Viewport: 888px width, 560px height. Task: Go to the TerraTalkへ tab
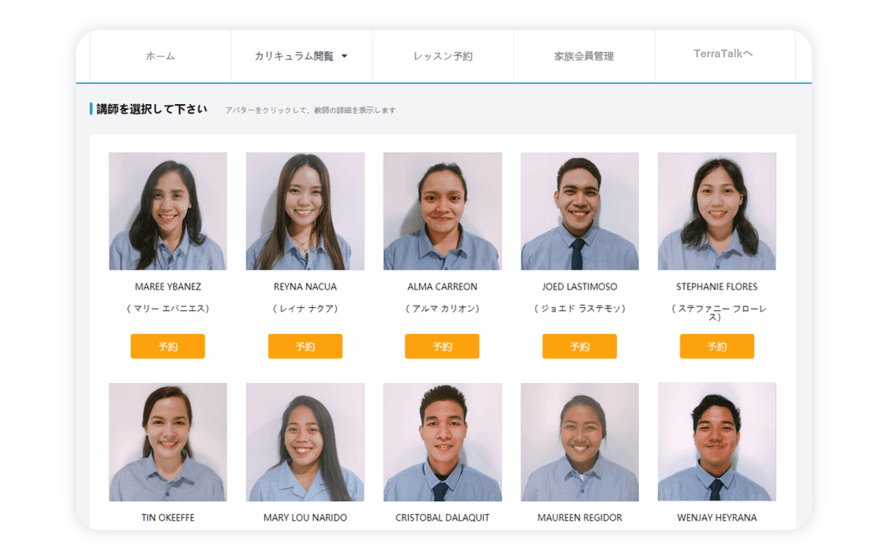click(723, 54)
